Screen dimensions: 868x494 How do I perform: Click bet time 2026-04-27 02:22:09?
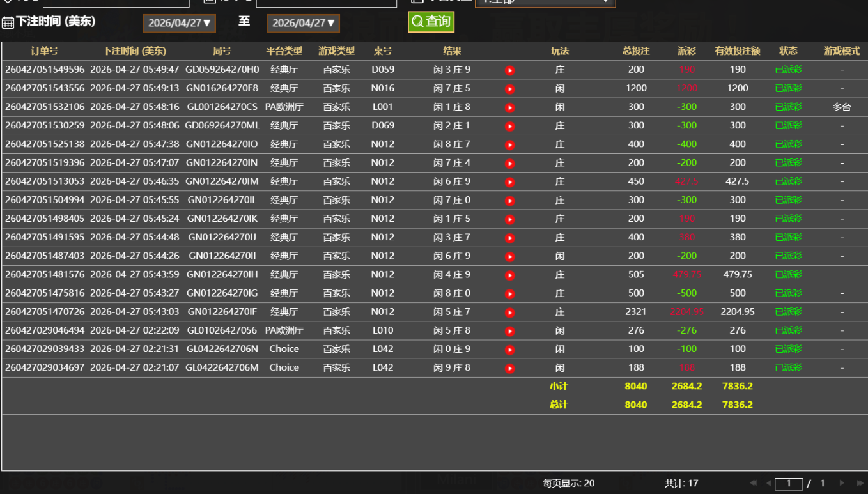pos(134,330)
